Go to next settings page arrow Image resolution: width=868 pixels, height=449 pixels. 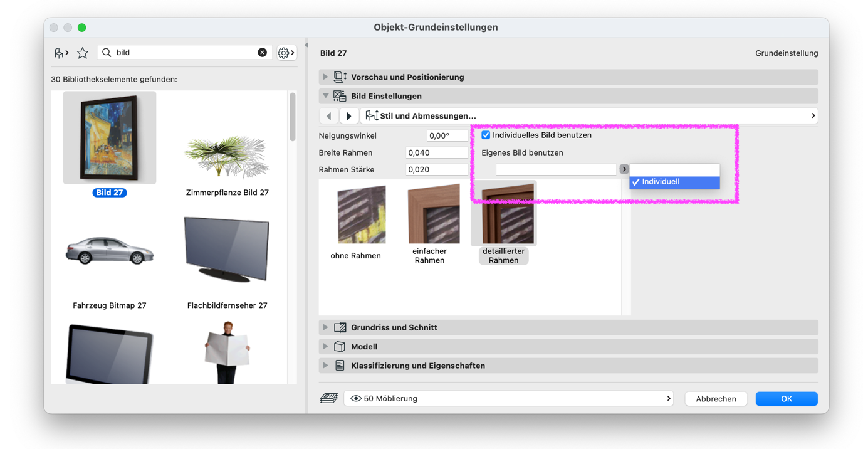[349, 116]
